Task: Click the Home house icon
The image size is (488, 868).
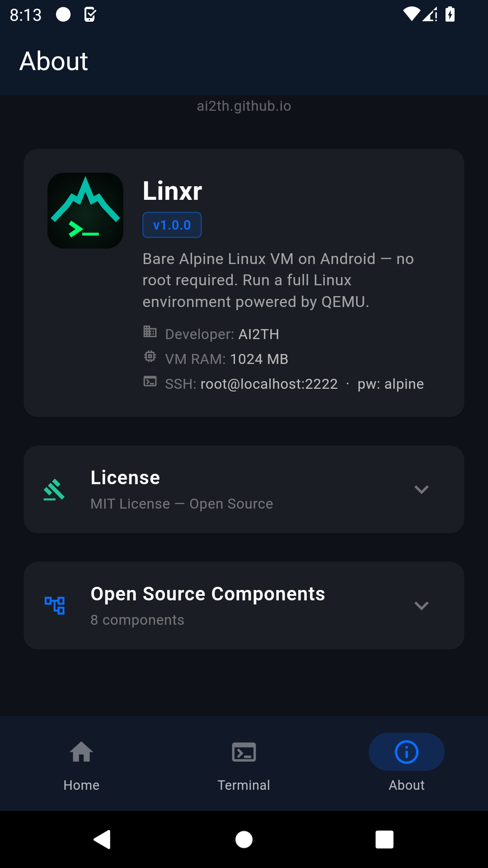Action: click(81, 752)
